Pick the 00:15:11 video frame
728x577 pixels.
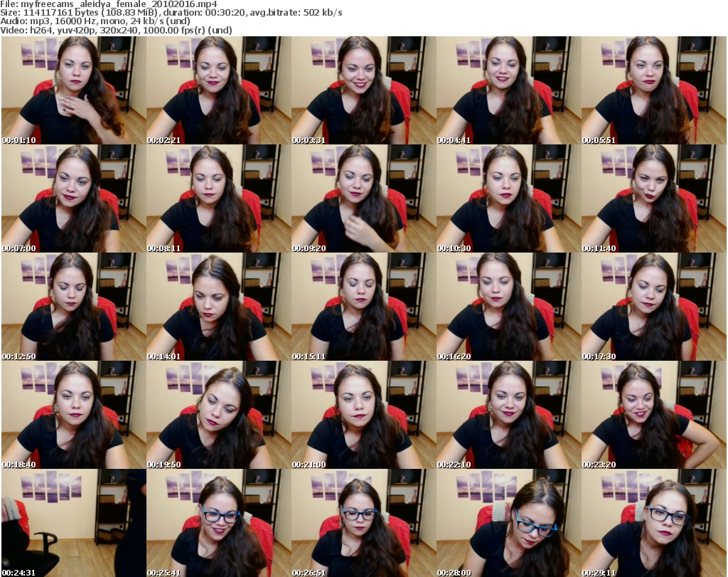point(363,307)
